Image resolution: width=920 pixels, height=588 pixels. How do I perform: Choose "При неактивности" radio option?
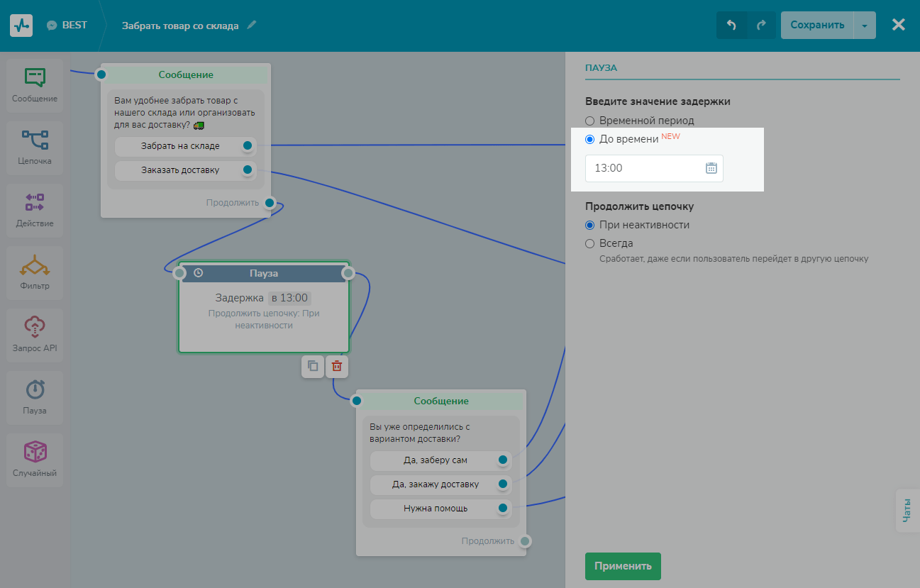[x=589, y=226]
